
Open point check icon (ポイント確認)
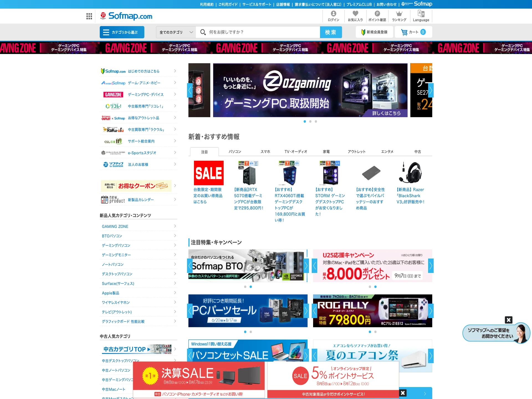click(x=377, y=16)
